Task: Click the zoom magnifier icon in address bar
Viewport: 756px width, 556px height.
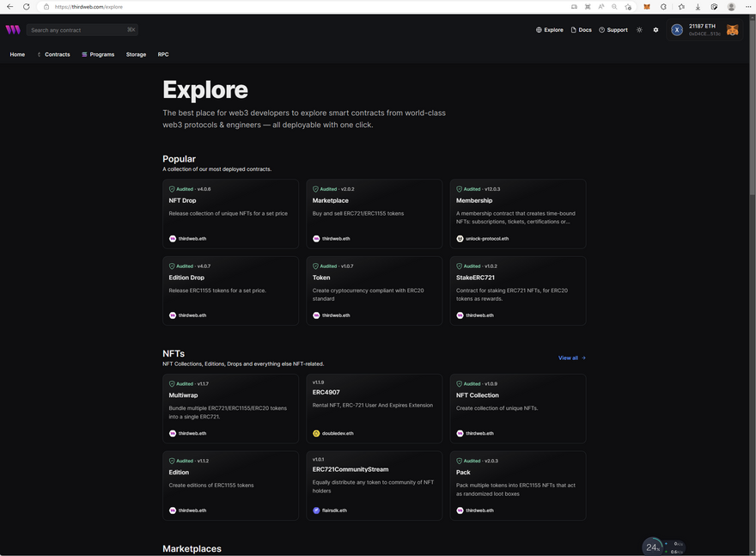Action: [614, 7]
